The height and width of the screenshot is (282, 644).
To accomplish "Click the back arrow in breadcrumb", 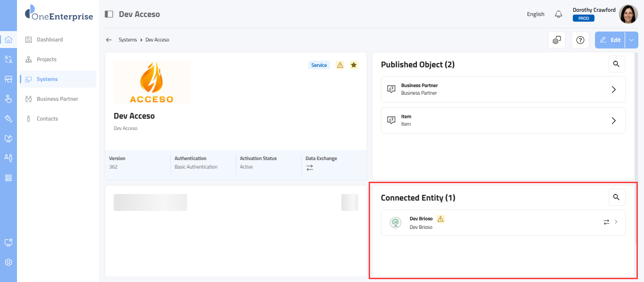I will pos(109,40).
